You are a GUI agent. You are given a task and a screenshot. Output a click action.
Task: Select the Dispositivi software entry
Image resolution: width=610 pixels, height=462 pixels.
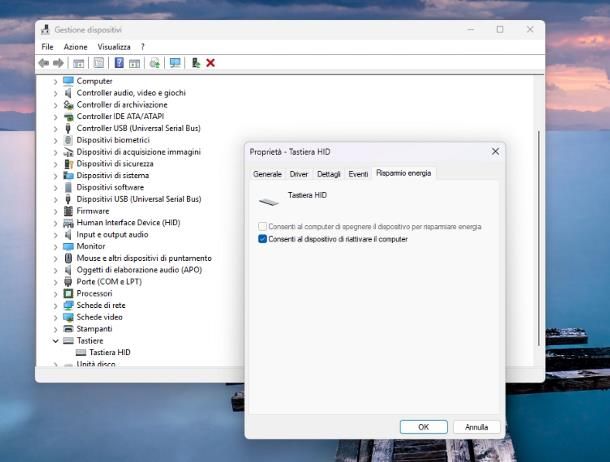[110, 187]
